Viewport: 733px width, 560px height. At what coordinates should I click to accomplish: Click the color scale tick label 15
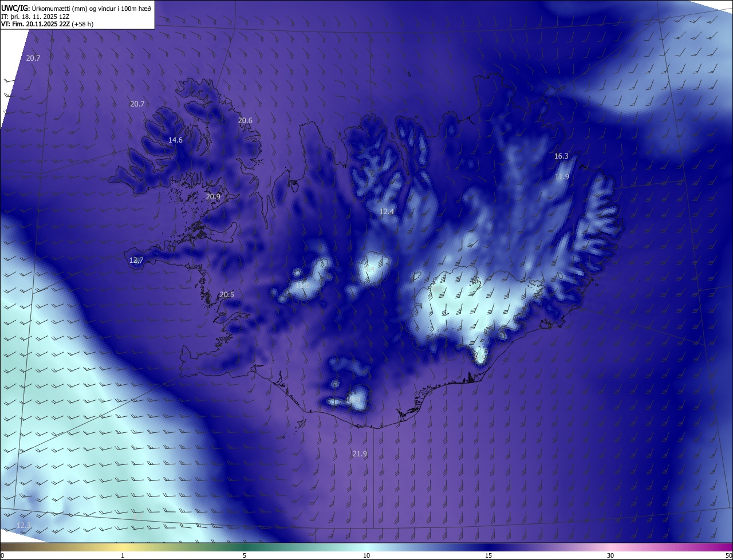click(488, 555)
